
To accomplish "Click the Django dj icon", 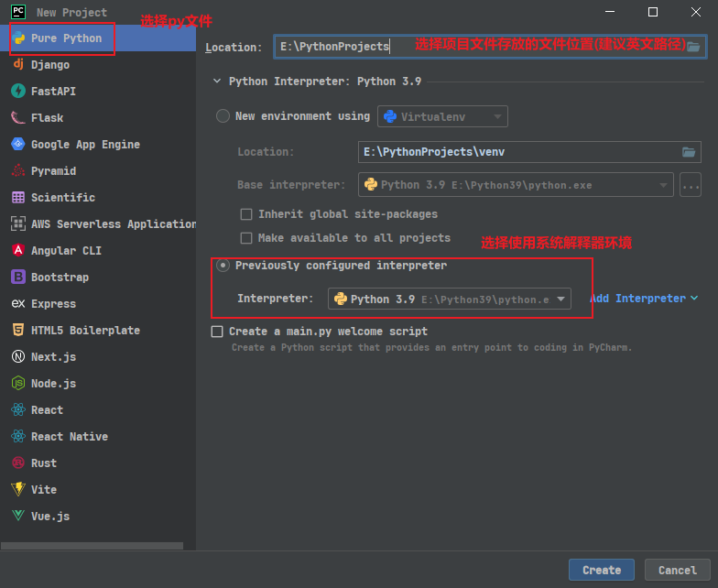I will click(x=18, y=64).
